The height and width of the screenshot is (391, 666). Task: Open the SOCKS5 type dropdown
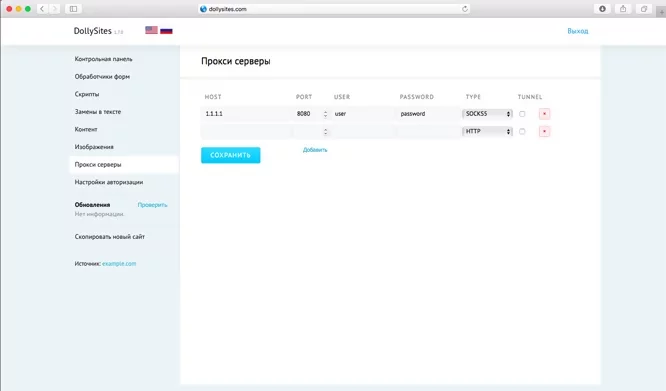(487, 114)
